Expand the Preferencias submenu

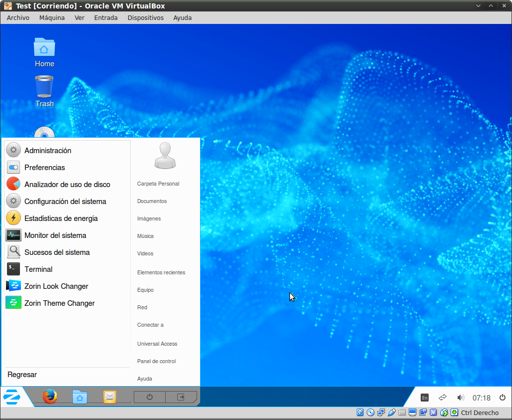coord(44,168)
